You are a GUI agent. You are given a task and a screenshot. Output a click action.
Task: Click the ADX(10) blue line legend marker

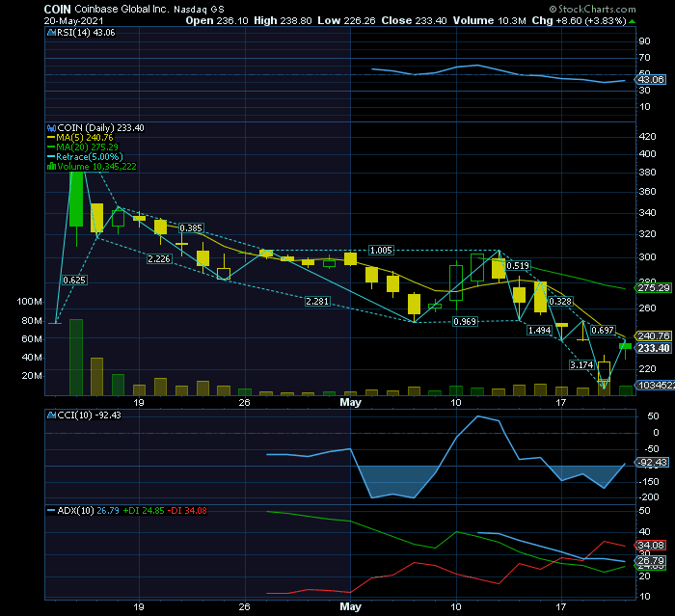(51, 511)
